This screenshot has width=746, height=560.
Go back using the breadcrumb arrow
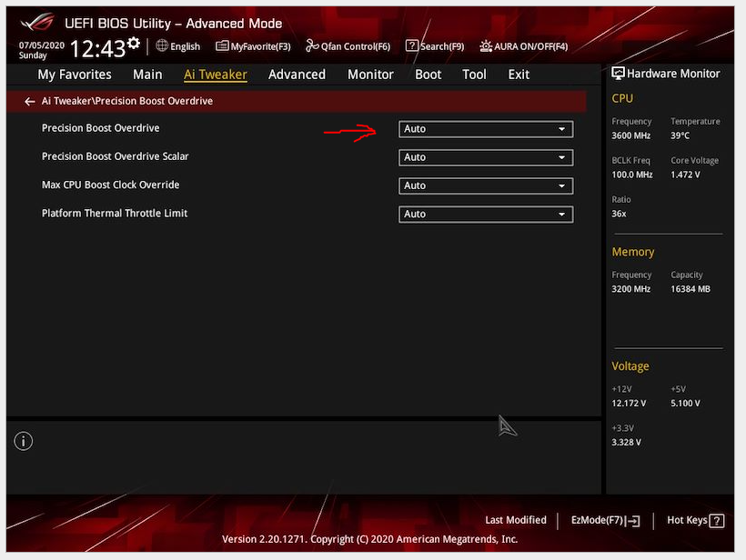[x=29, y=101]
